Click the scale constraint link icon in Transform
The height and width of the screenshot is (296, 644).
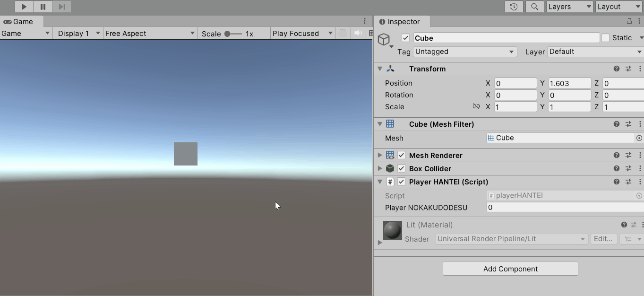click(x=477, y=106)
